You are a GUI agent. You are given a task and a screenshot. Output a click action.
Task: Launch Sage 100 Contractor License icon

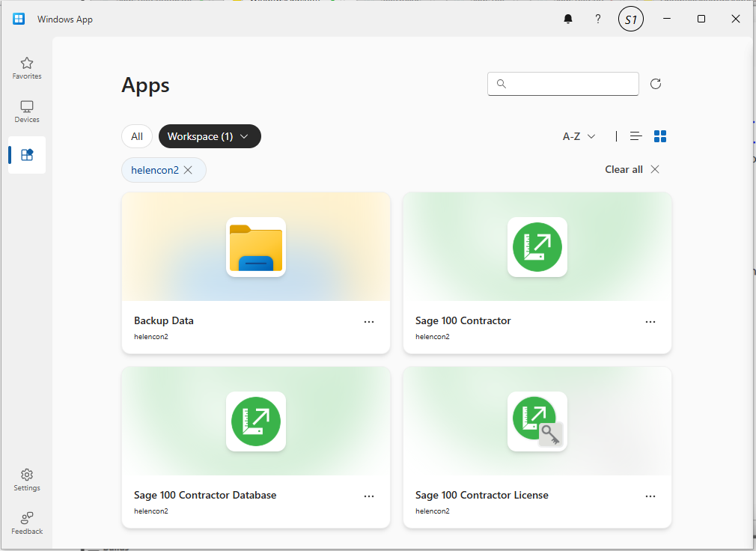537,421
